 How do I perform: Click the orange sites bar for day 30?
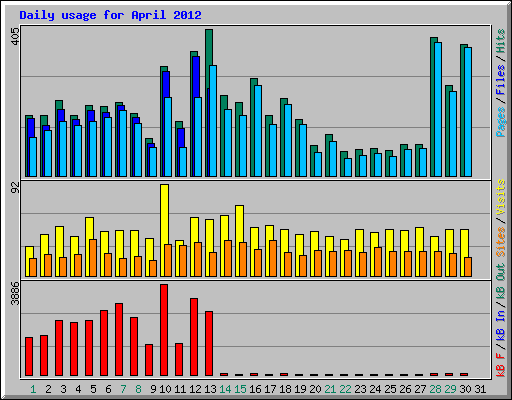coord(468,267)
